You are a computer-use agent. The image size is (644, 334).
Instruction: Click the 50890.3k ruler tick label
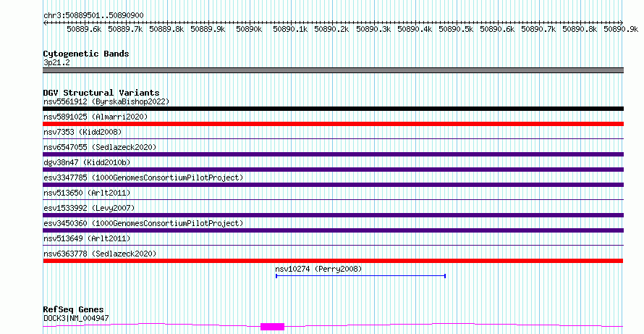[373, 29]
